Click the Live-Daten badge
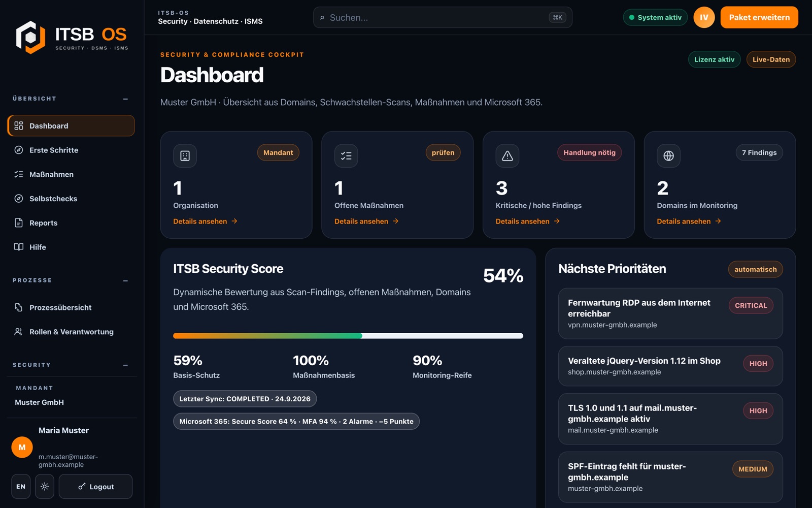The width and height of the screenshot is (812, 508). tap(771, 59)
